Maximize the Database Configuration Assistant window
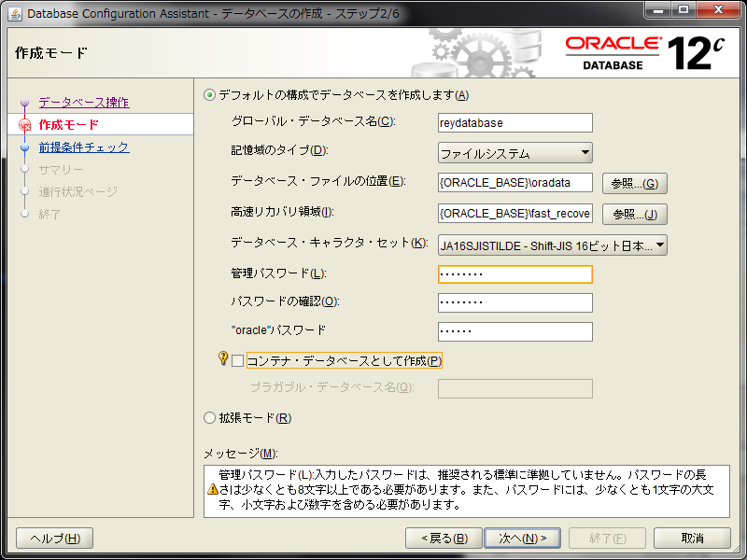 point(684,9)
